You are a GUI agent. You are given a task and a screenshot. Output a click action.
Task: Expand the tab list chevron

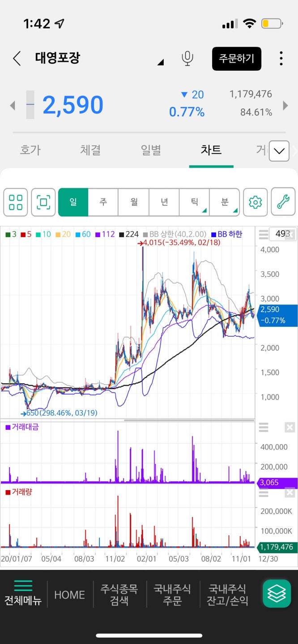click(x=279, y=151)
